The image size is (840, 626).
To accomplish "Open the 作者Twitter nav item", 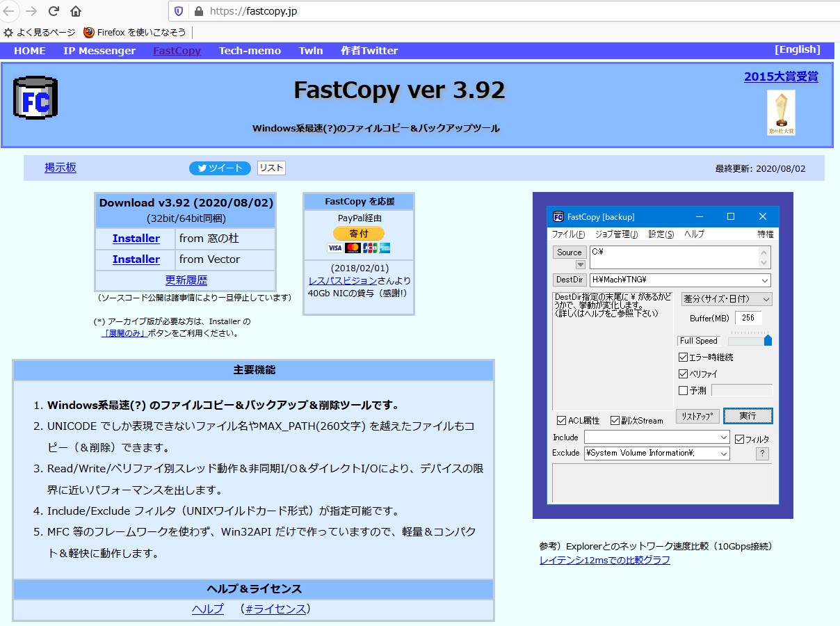I will (369, 51).
